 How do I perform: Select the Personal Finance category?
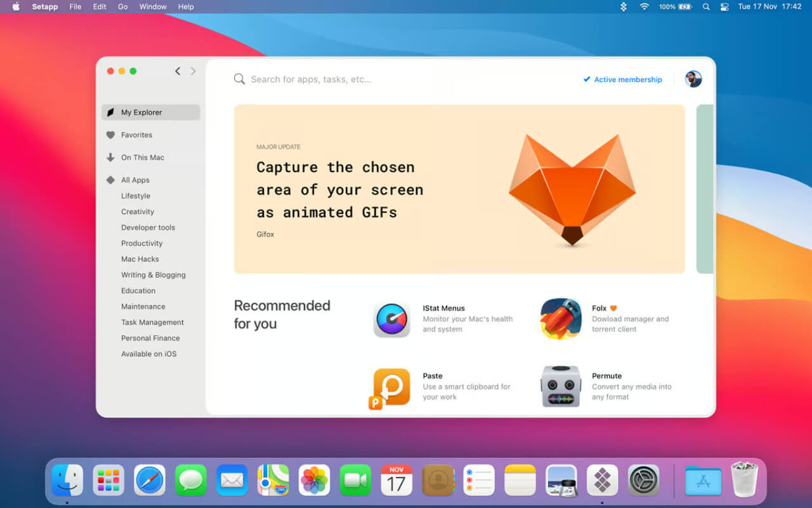click(150, 338)
